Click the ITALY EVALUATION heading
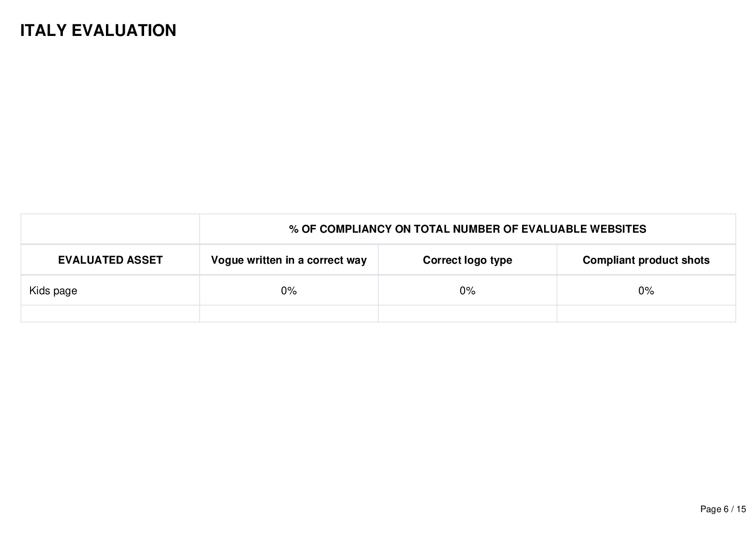This screenshot has width=756, height=535. (x=98, y=31)
